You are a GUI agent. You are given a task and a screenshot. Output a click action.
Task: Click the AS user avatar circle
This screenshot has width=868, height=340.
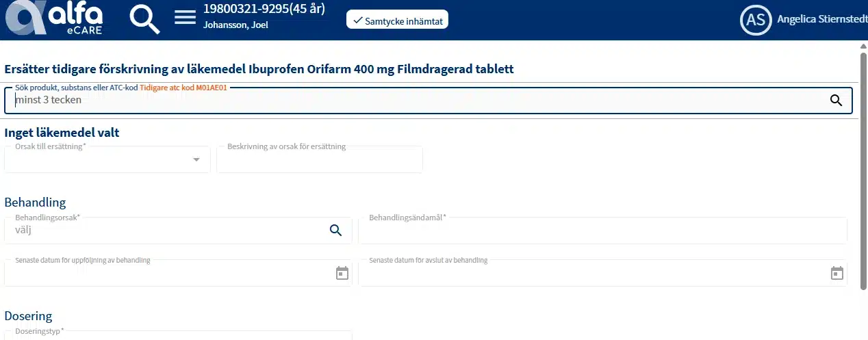[x=756, y=20]
